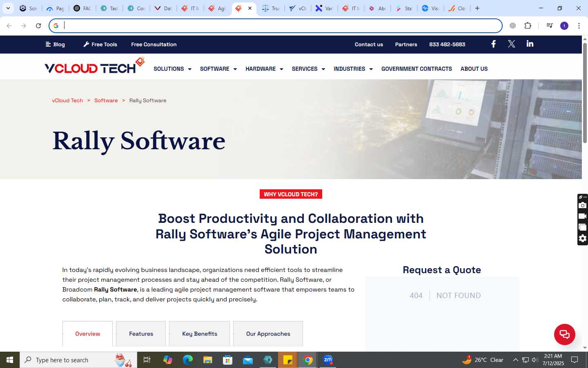
Task: Expand the Software dropdown menu
Action: point(218,69)
